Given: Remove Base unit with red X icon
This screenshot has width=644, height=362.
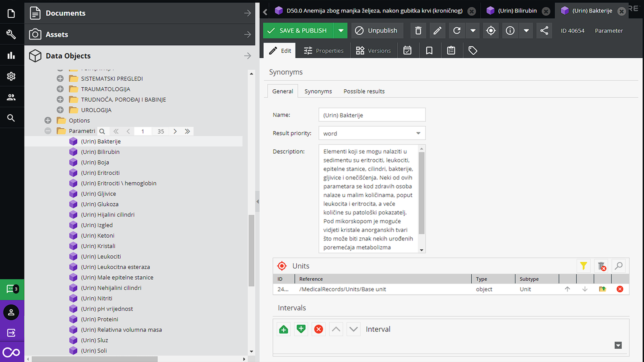Looking at the screenshot, I should click(x=620, y=289).
